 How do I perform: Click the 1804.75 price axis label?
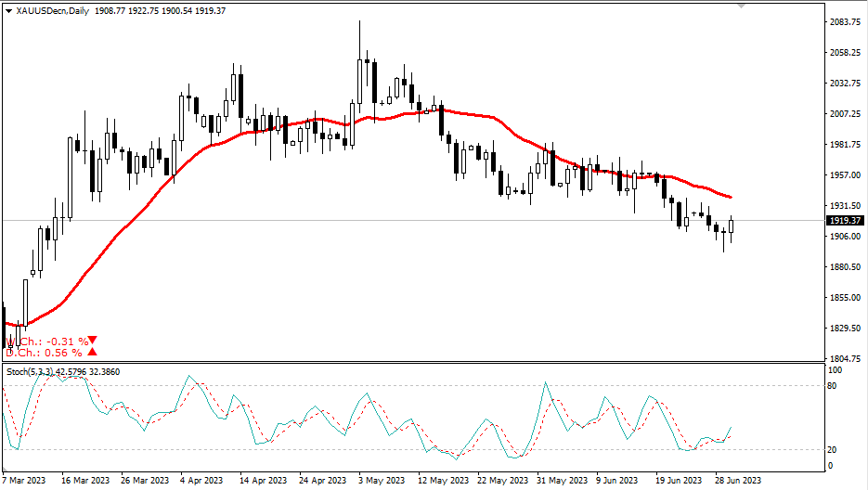click(x=845, y=359)
